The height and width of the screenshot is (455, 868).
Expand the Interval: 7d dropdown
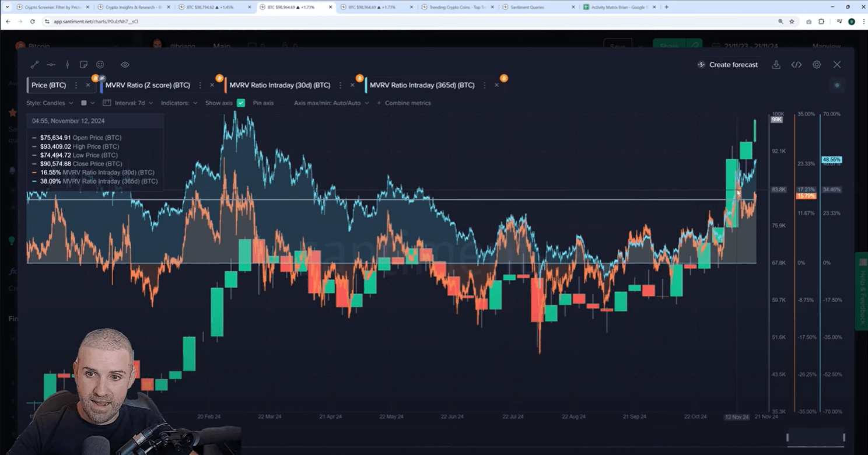pos(128,103)
